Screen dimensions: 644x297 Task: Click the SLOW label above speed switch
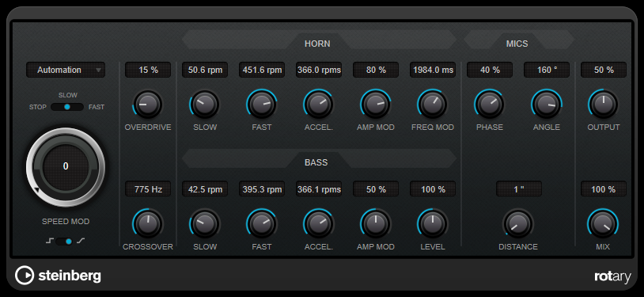click(68, 95)
